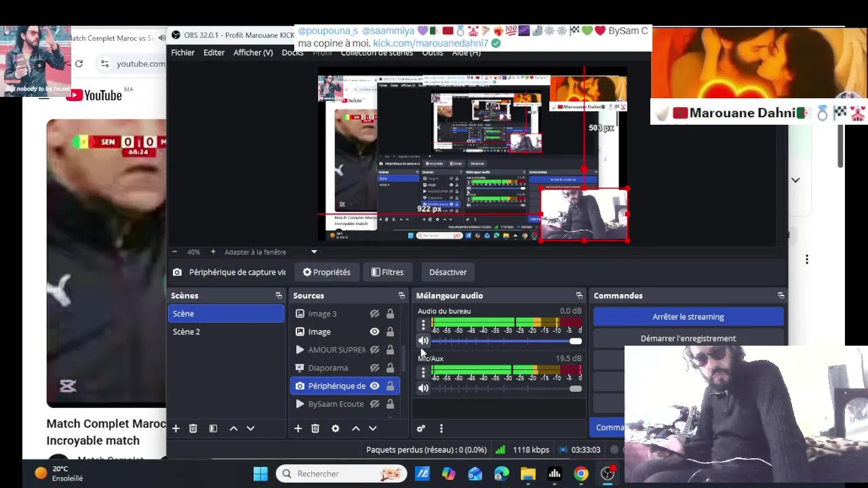868x488 pixels.
Task: Select Scène in scenes list
Action: coord(226,314)
